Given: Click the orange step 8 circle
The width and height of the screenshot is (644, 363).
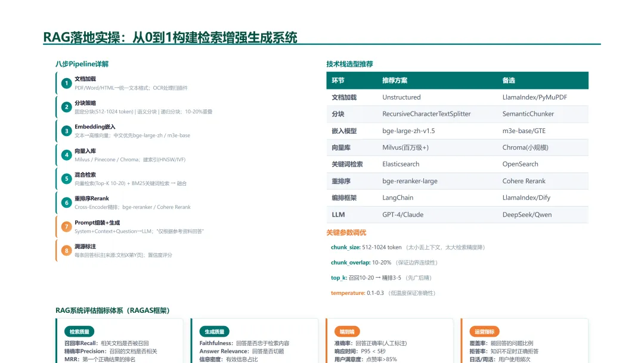Looking at the screenshot, I should pyautogui.click(x=67, y=250).
